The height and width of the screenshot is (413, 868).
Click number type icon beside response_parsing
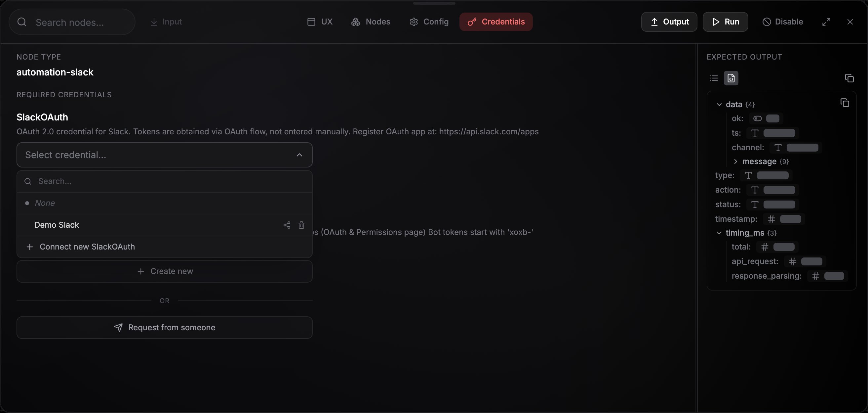(816, 276)
